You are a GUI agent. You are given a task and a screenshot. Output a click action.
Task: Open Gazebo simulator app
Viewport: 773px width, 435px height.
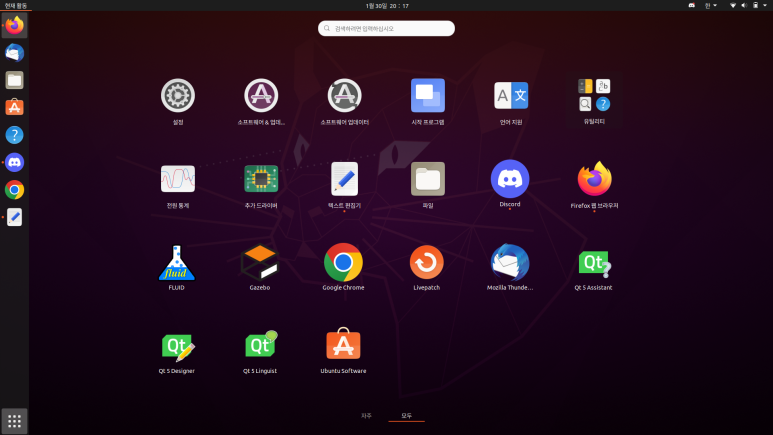pyautogui.click(x=260, y=263)
